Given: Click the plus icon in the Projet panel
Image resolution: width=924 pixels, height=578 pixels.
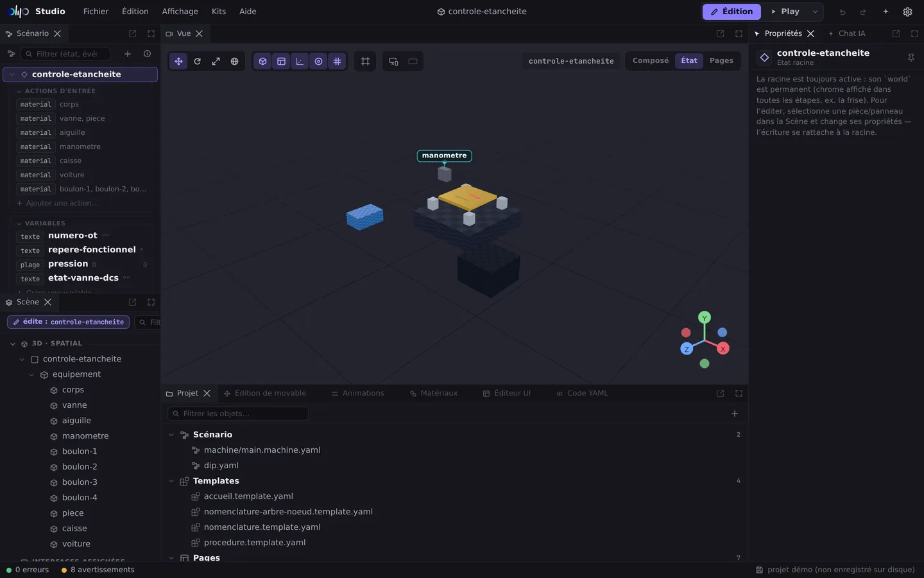Looking at the screenshot, I should point(735,414).
